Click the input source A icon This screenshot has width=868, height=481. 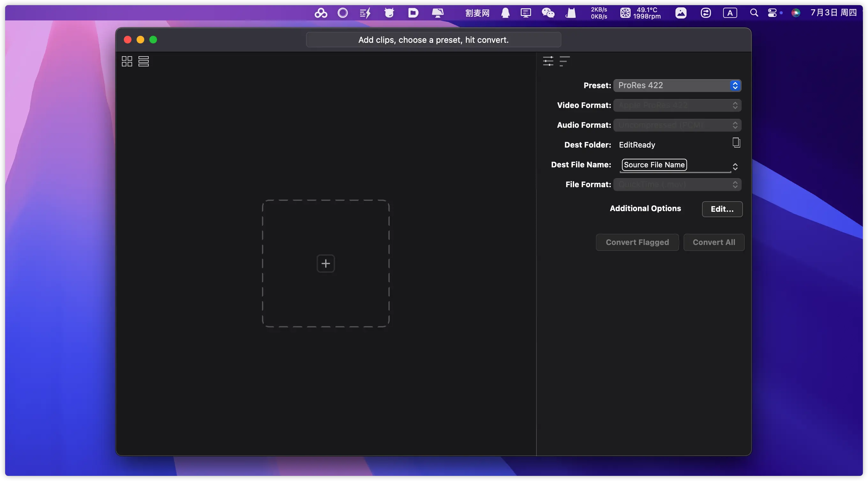[730, 13]
